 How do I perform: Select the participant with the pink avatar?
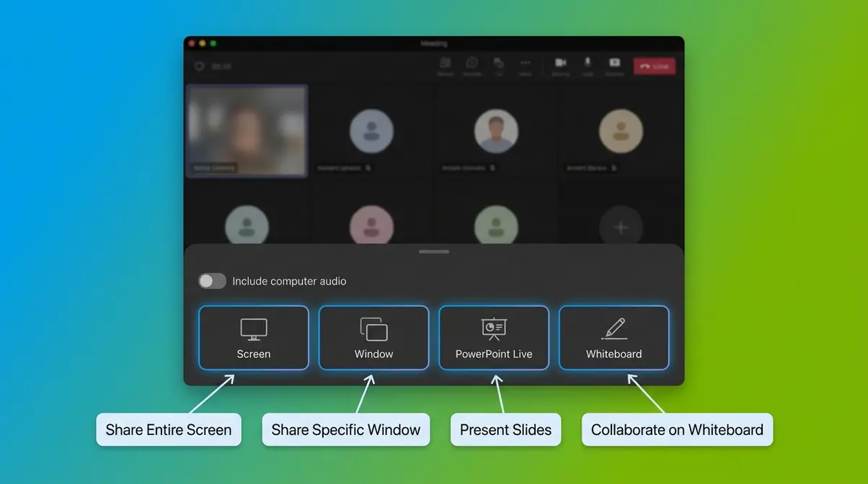(371, 226)
